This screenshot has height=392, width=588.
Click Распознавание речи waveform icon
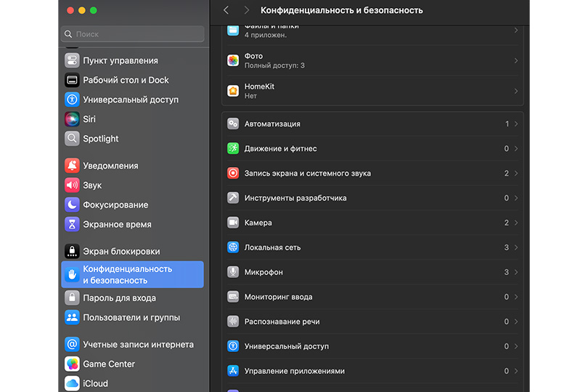(x=233, y=322)
